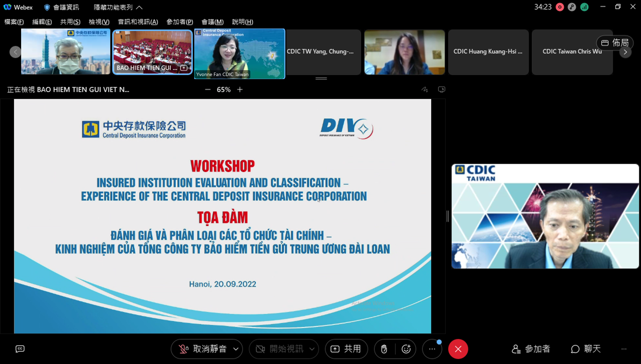Raise hand with the hand icon
The image size is (641, 364).
pyautogui.click(x=384, y=349)
